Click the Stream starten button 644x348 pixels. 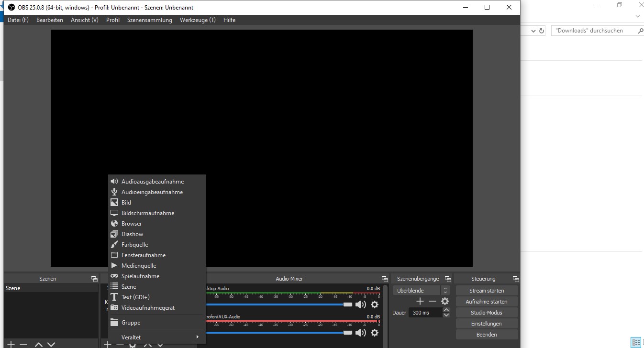[486, 291]
